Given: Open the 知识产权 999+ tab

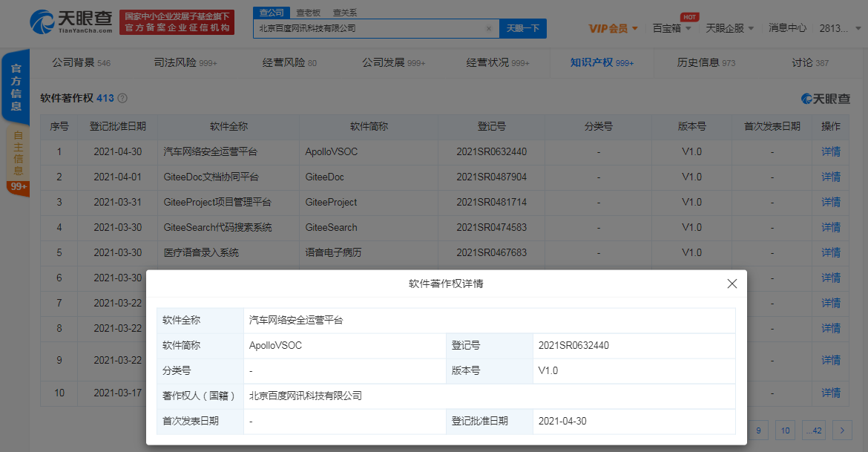Looking at the screenshot, I should (x=602, y=62).
